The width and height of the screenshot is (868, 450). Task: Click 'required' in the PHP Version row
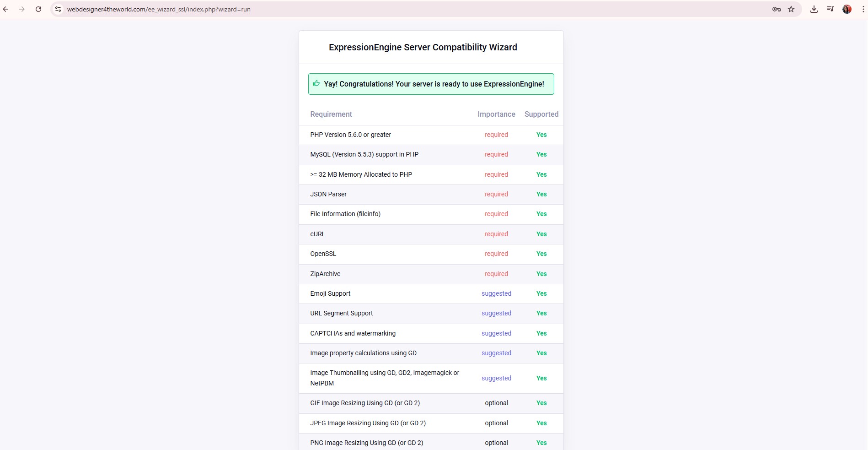[x=496, y=135]
